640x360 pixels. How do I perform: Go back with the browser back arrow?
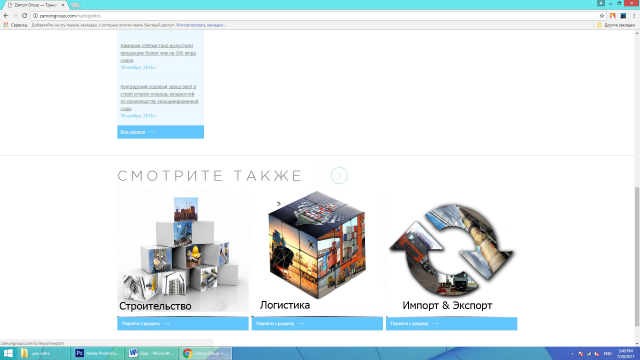(6, 16)
